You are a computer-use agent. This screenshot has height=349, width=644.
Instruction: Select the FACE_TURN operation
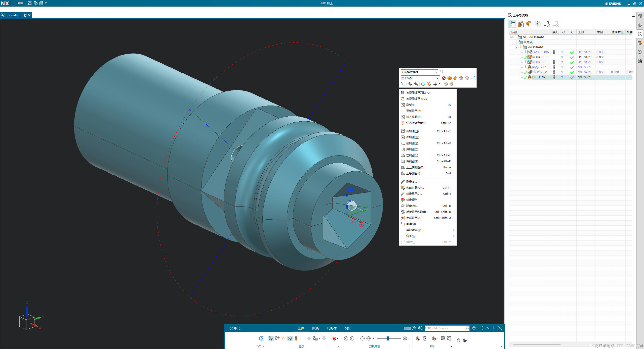click(x=540, y=52)
